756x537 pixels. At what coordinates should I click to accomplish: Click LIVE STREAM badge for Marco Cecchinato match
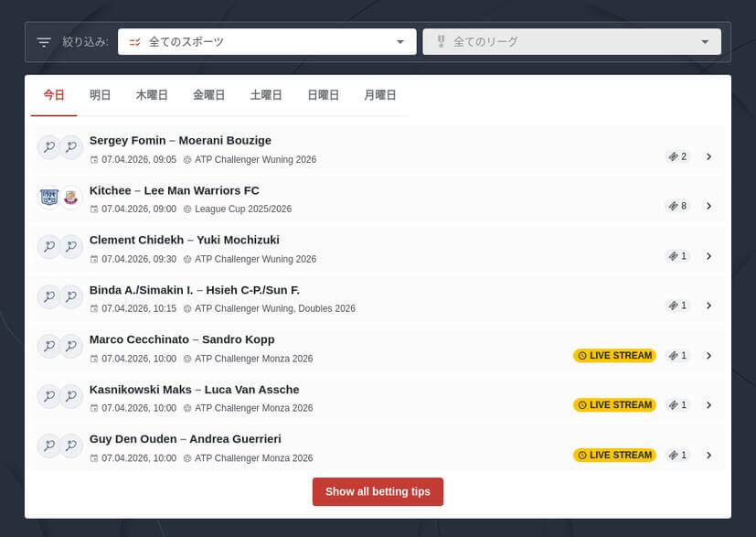tap(614, 356)
